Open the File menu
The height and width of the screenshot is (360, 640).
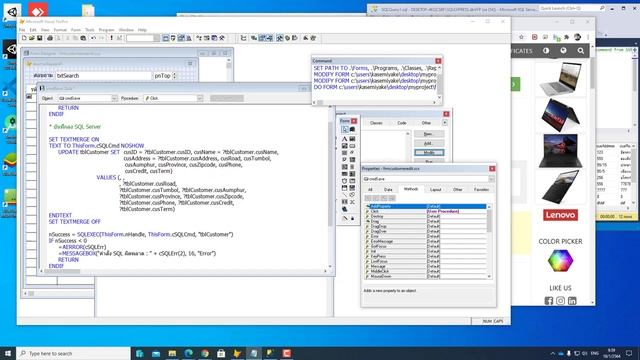pos(22,30)
